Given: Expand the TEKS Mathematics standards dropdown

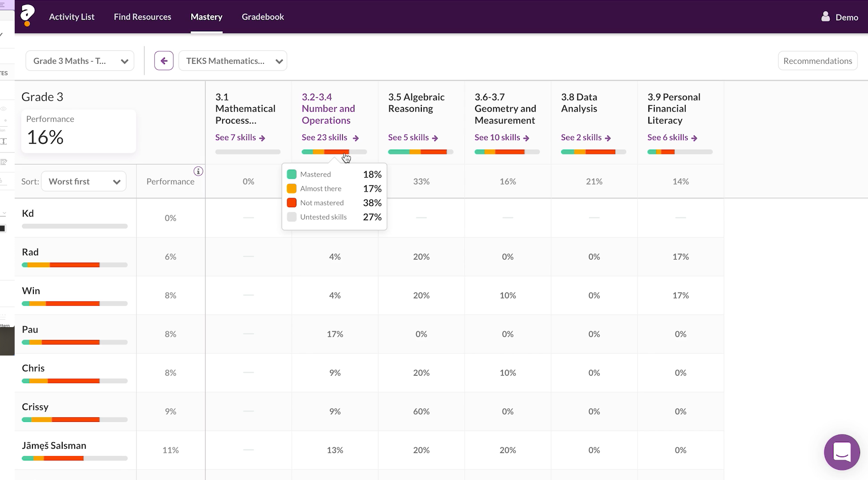Looking at the screenshot, I should coord(233,61).
